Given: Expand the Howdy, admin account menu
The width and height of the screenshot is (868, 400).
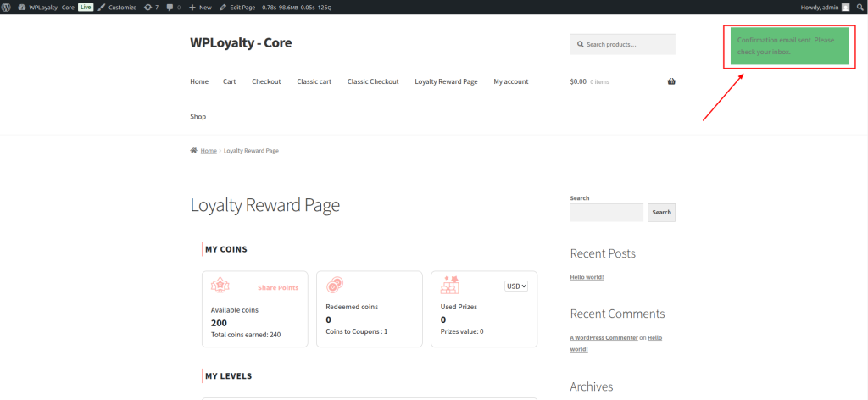Looking at the screenshot, I should 819,7.
